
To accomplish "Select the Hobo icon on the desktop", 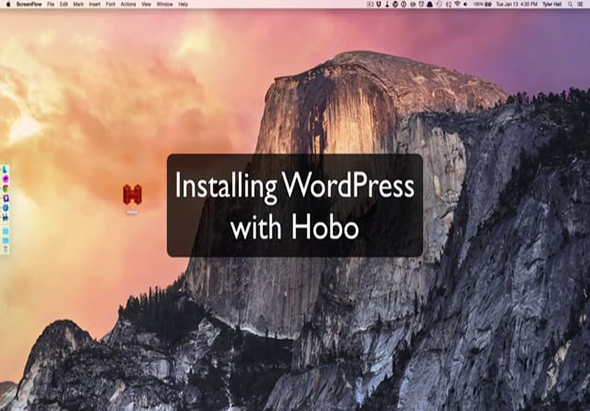I will [x=132, y=194].
